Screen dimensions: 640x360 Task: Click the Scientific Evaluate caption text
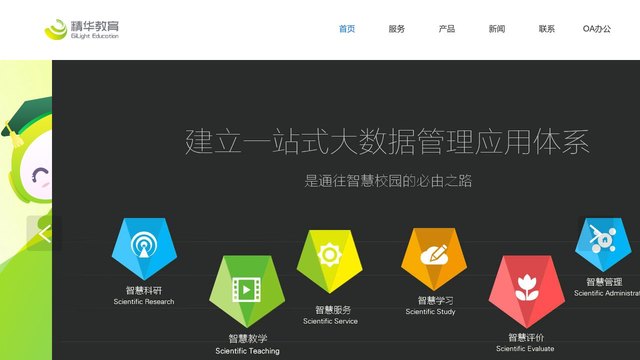[525, 349]
